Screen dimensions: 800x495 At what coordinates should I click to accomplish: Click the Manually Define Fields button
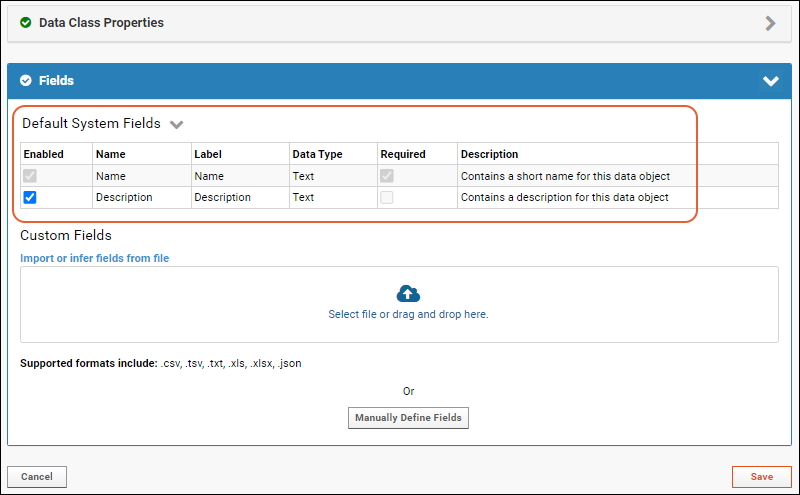[x=408, y=417]
